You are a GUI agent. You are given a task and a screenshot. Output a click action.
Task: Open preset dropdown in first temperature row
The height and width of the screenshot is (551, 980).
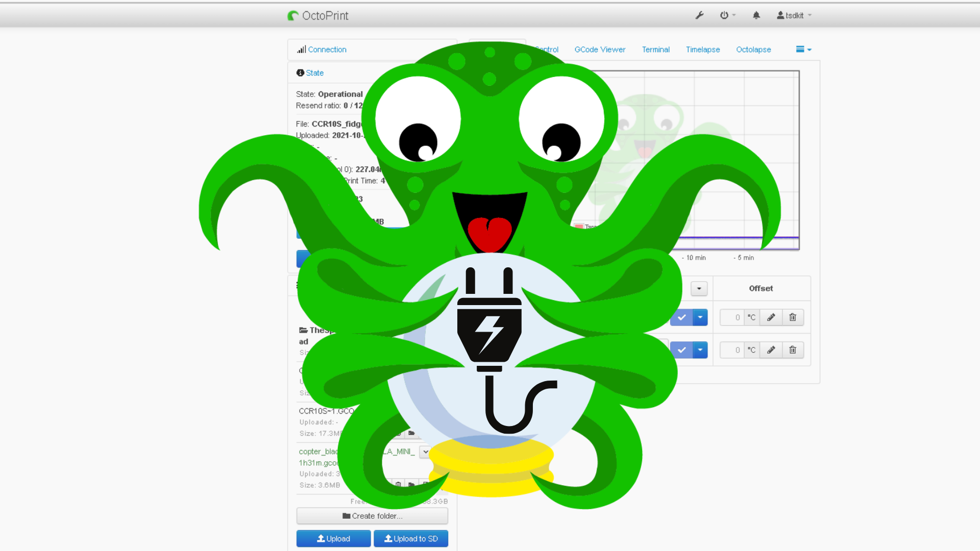click(x=700, y=317)
